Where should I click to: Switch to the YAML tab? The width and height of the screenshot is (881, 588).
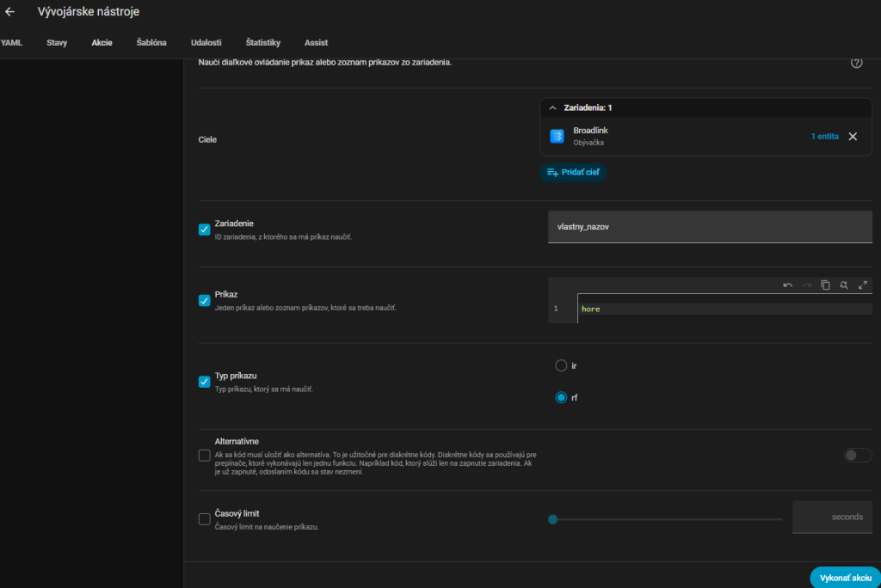pos(11,43)
